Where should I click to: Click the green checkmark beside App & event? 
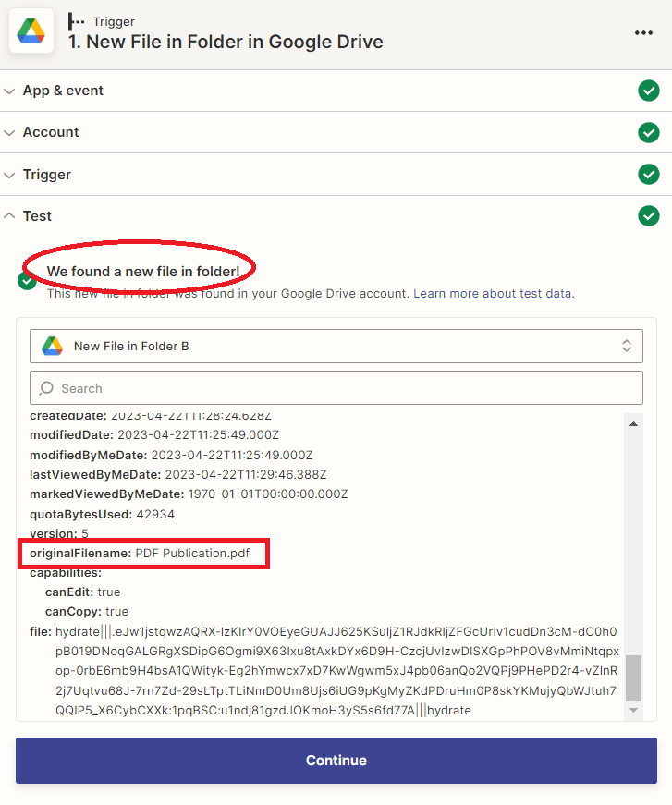pyautogui.click(x=649, y=91)
